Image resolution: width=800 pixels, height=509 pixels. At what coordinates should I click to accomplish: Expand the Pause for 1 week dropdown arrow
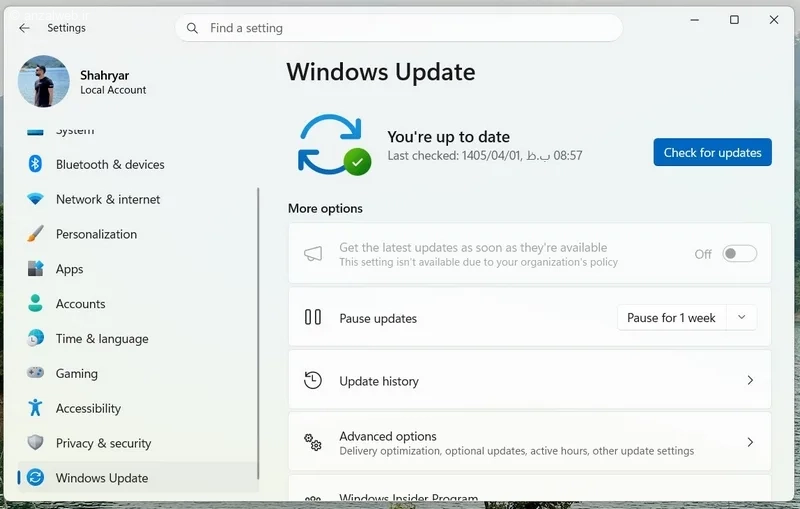[x=742, y=317]
